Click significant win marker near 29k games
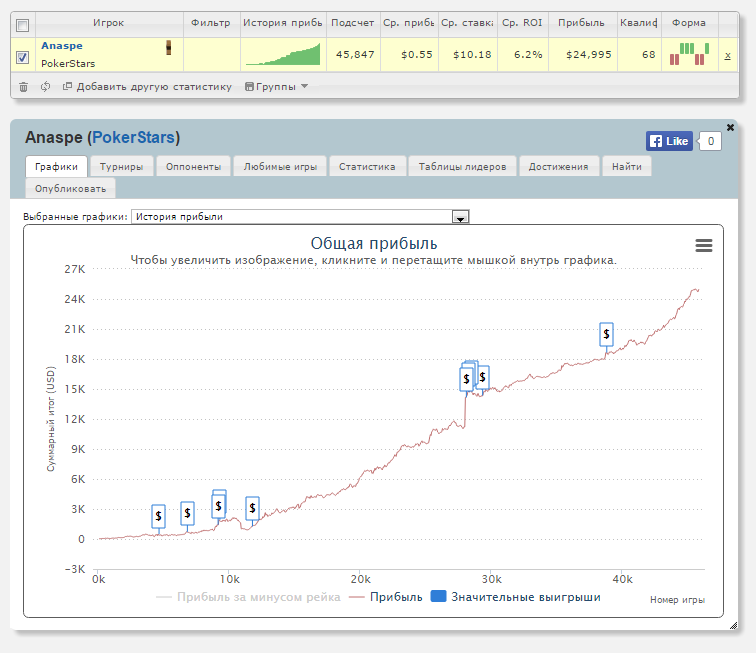Image resolution: width=756 pixels, height=653 pixels. tap(482, 377)
